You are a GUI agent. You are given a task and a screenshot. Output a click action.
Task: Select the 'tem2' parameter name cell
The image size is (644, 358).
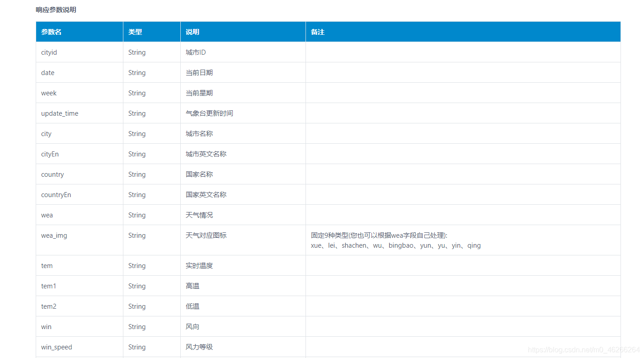click(x=80, y=306)
